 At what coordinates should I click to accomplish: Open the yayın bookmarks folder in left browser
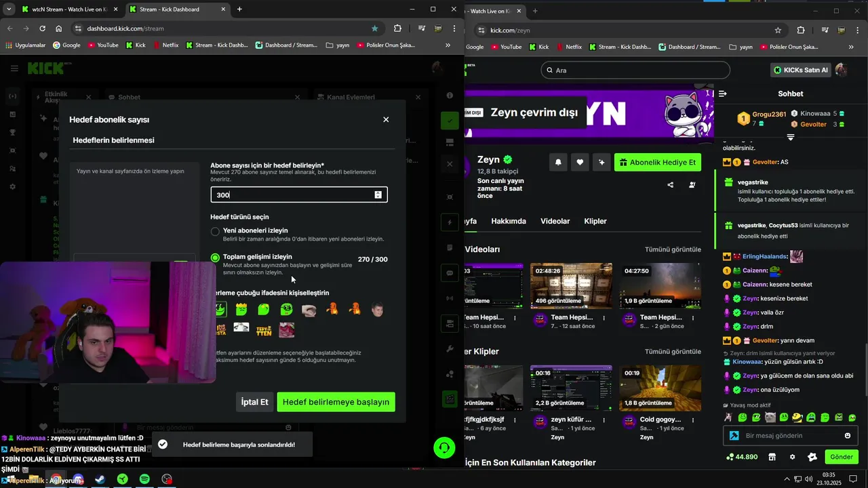pos(337,45)
